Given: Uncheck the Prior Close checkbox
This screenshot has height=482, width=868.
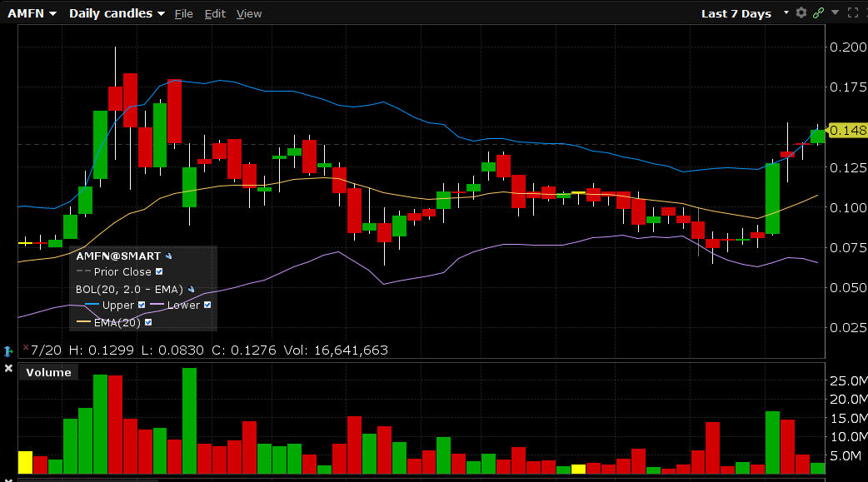Looking at the screenshot, I should (x=159, y=271).
